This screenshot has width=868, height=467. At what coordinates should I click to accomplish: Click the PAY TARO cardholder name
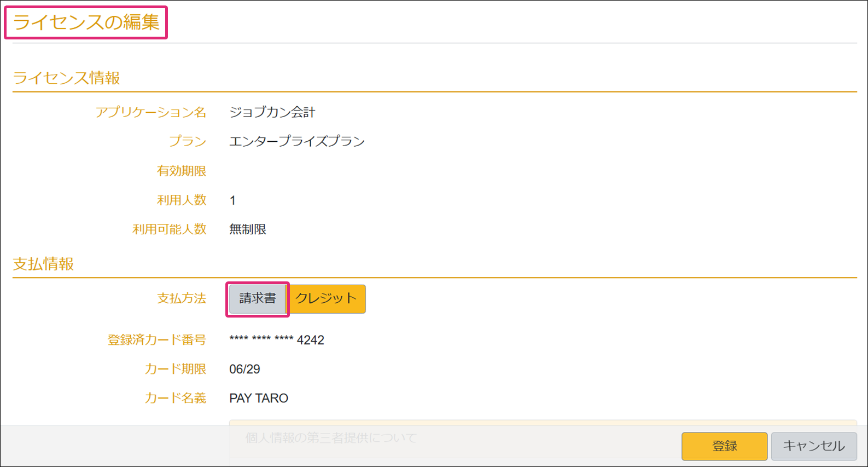pyautogui.click(x=258, y=398)
